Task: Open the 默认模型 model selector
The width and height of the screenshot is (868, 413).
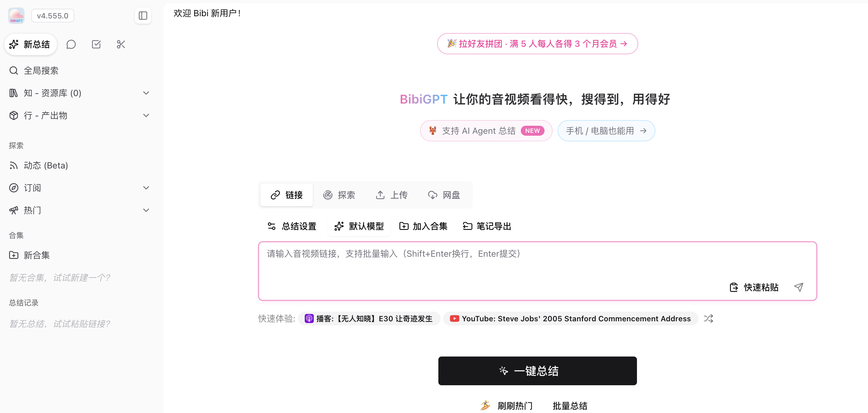Action: click(x=359, y=226)
